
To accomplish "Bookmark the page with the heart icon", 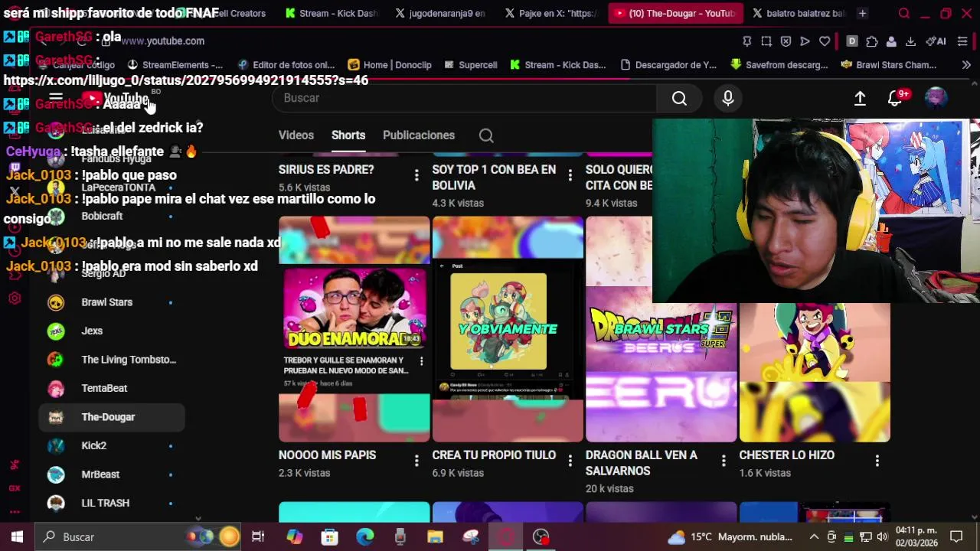I will click(825, 41).
